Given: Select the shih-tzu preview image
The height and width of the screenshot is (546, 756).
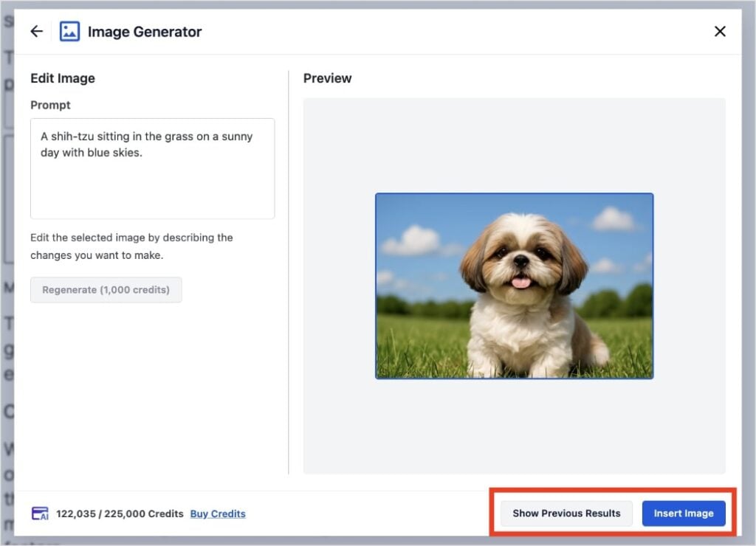Looking at the screenshot, I should click(514, 286).
